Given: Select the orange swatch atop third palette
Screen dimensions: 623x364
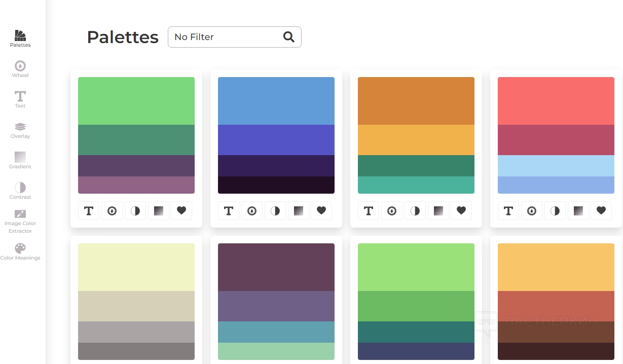Looking at the screenshot, I should pyautogui.click(x=416, y=101).
